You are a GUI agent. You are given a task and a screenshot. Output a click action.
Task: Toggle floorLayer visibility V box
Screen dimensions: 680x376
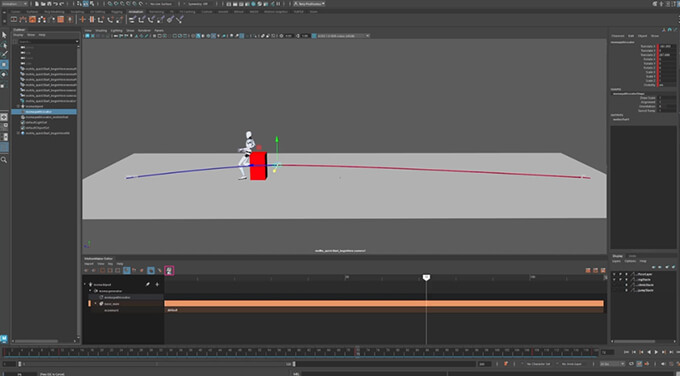(615, 275)
